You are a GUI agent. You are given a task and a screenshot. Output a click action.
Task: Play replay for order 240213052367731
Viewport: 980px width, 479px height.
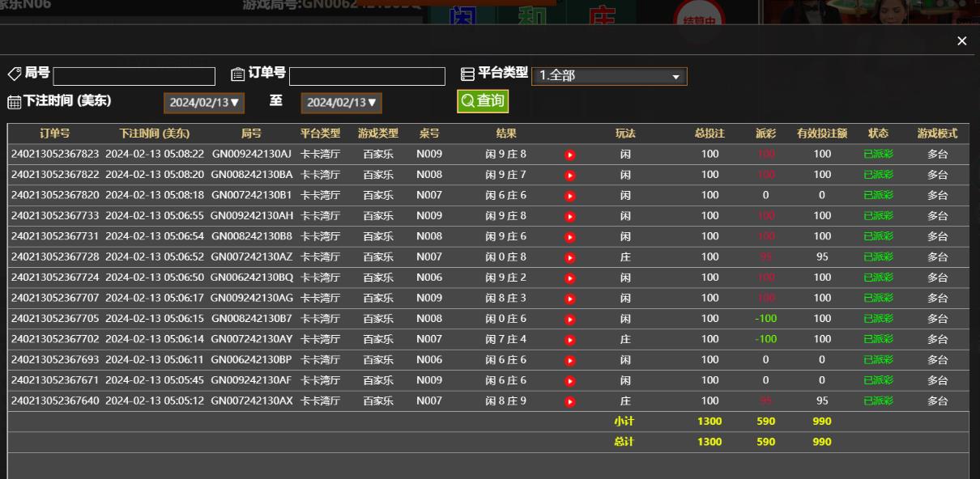tap(570, 237)
